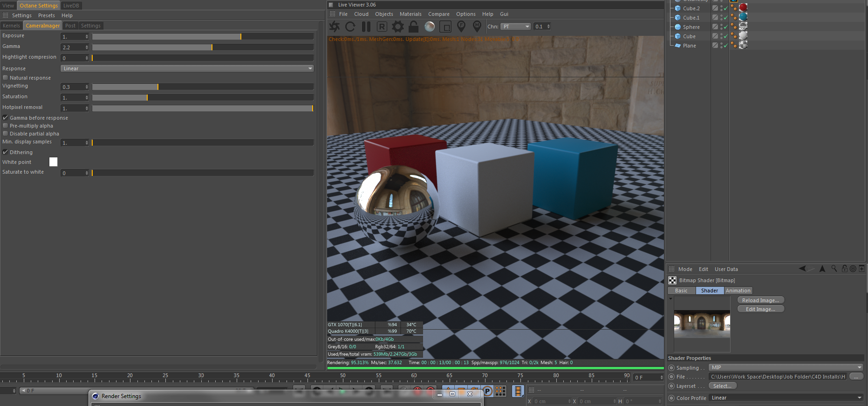Click the Gamma value stepper arrows

point(87,47)
